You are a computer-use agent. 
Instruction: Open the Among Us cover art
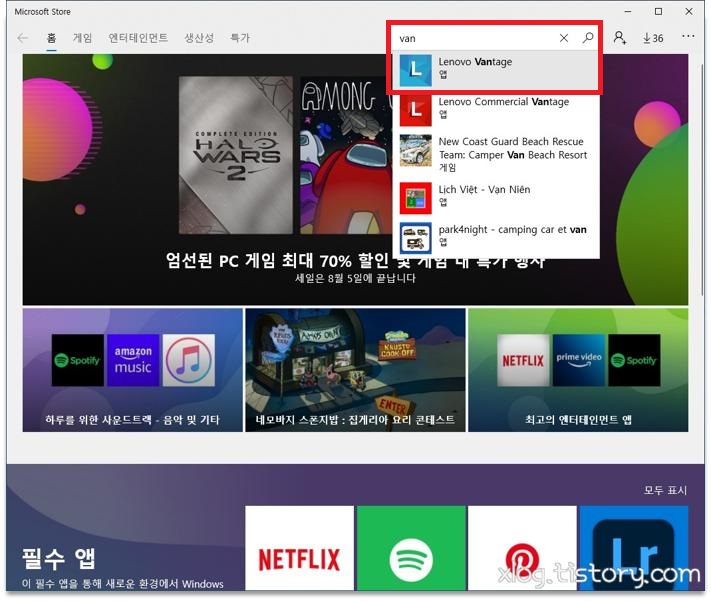[346, 155]
